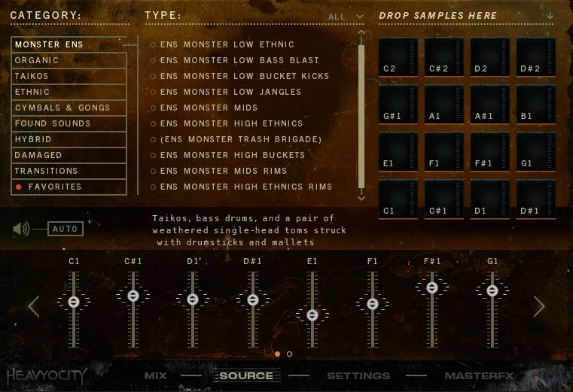The image size is (573, 392).
Task: Select the first fader page dot
Action: tap(277, 354)
